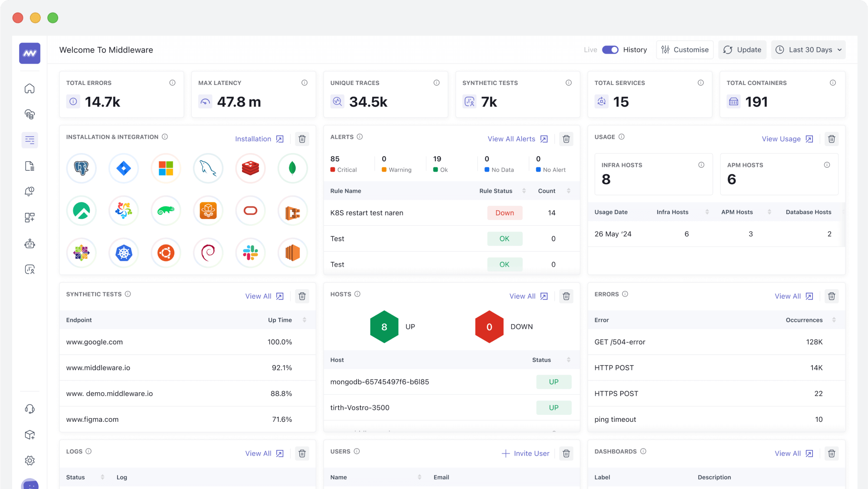The height and width of the screenshot is (489, 868).
Task: Click Total Errors info icon
Action: click(172, 83)
